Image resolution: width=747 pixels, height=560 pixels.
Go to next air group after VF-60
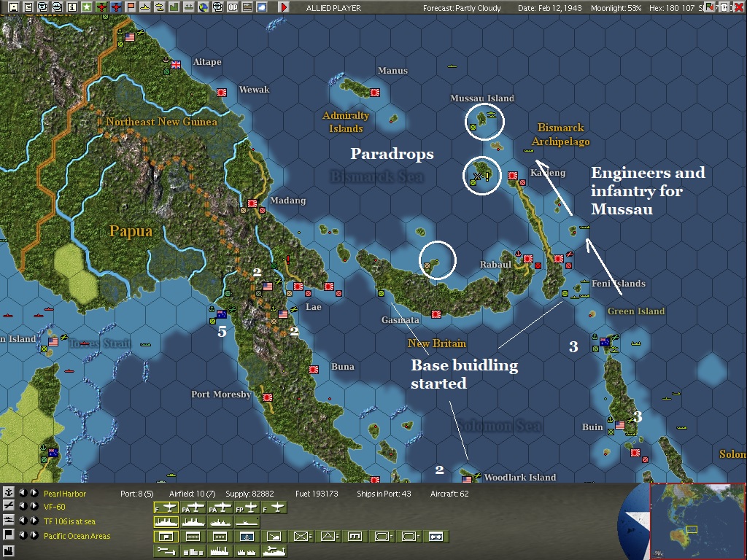tap(34, 506)
